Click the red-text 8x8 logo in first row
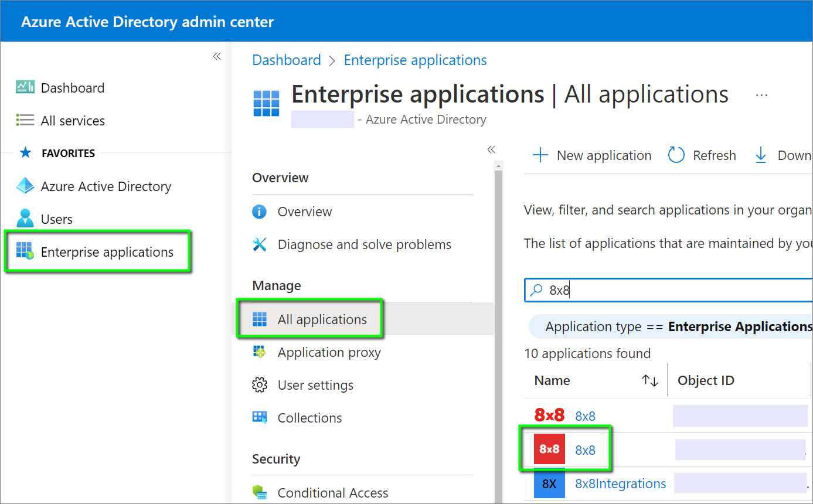Image resolution: width=813 pixels, height=504 pixels. coord(549,416)
